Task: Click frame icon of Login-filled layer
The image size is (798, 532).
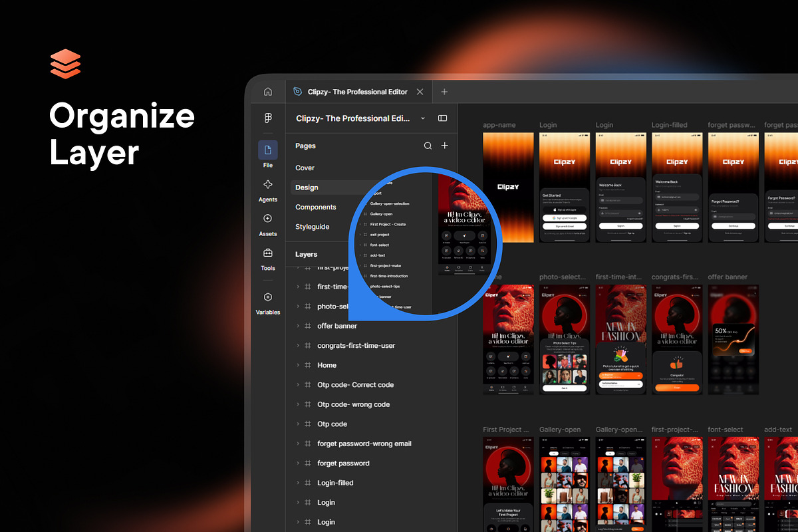Action: point(307,483)
